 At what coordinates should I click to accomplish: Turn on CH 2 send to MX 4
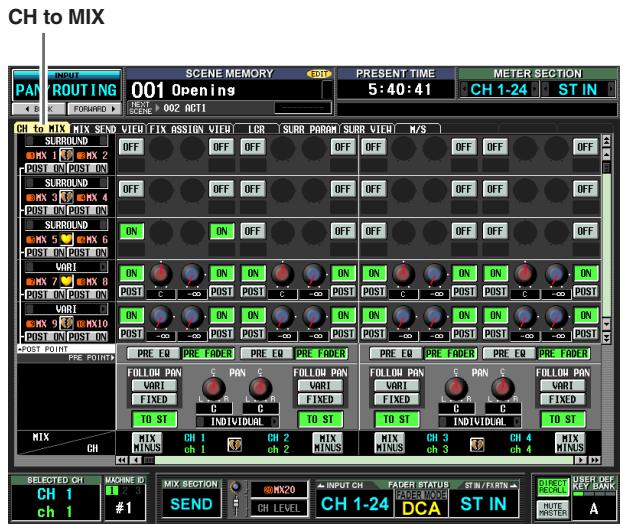342,189
